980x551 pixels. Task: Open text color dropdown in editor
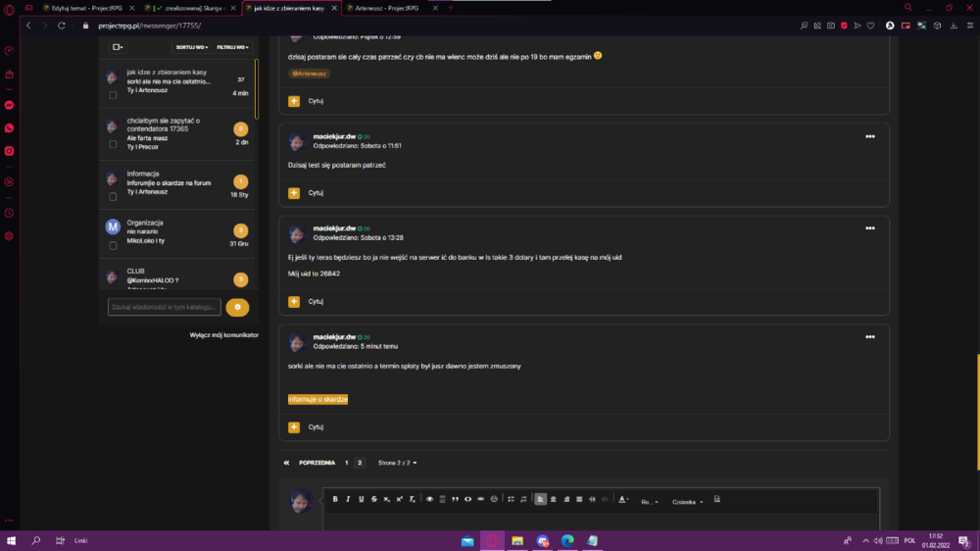[x=623, y=499]
